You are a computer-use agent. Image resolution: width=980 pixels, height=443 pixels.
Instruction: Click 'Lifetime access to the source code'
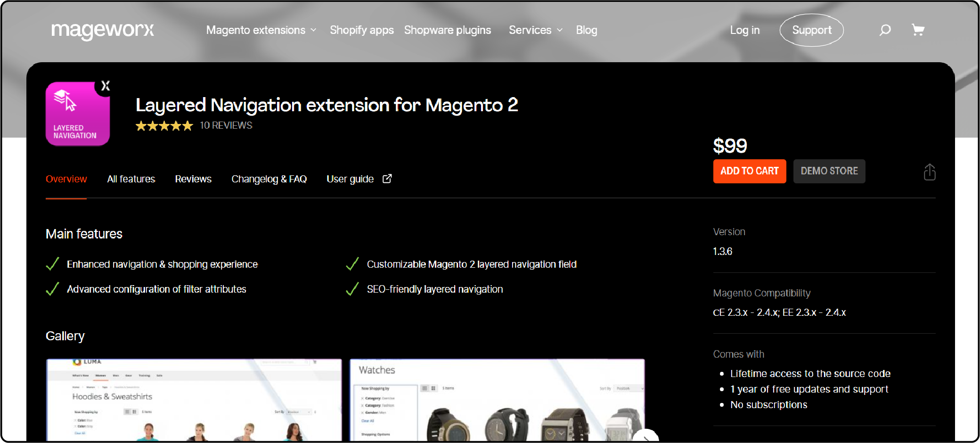[810, 374]
